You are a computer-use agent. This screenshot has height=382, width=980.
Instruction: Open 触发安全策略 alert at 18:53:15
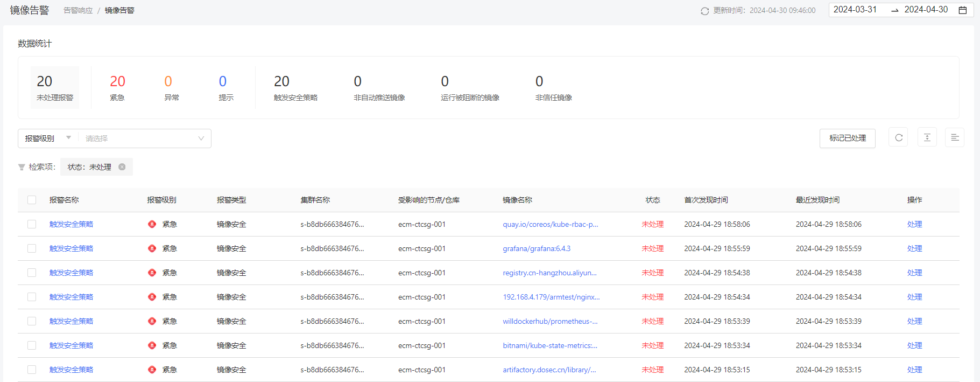coord(71,370)
